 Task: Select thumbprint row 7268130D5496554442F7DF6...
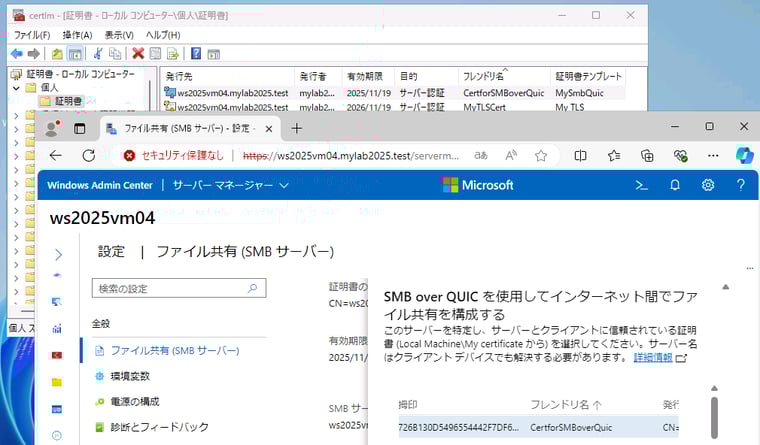pos(538,428)
